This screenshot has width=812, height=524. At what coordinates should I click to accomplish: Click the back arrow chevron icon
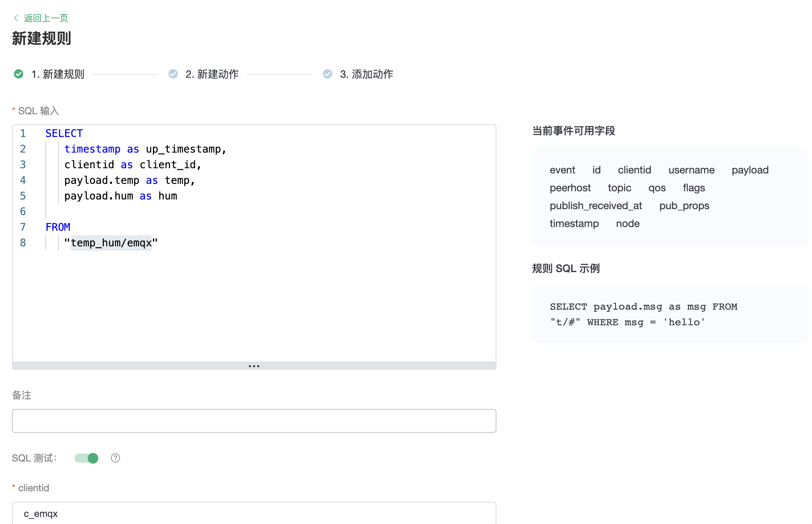tap(16, 18)
